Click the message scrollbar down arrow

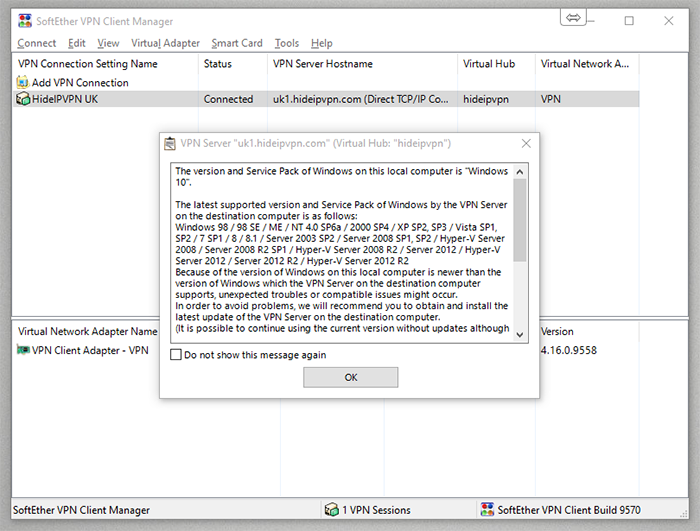pos(520,334)
